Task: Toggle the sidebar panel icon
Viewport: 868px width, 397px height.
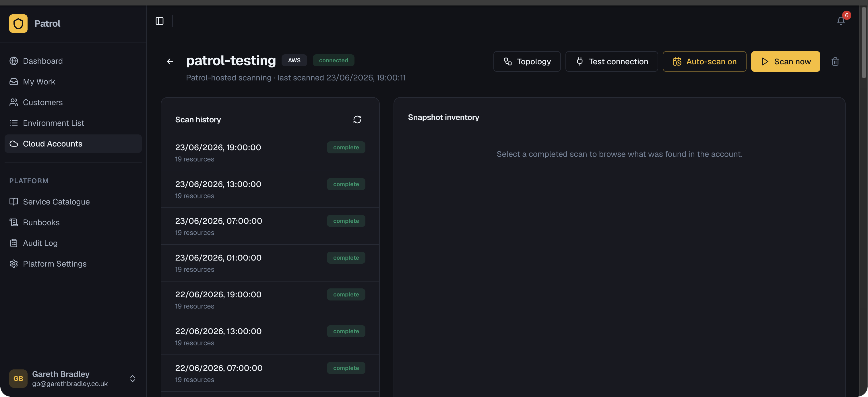Action: 159,21
